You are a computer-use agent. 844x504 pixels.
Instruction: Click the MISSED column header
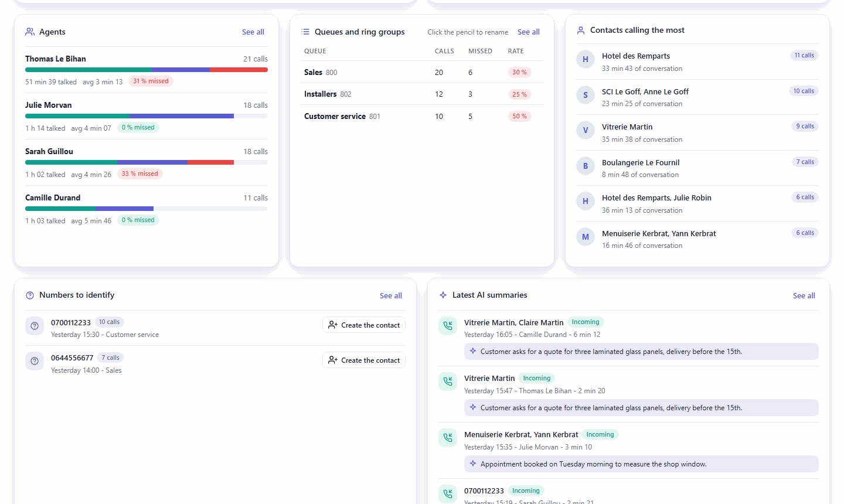click(x=480, y=51)
